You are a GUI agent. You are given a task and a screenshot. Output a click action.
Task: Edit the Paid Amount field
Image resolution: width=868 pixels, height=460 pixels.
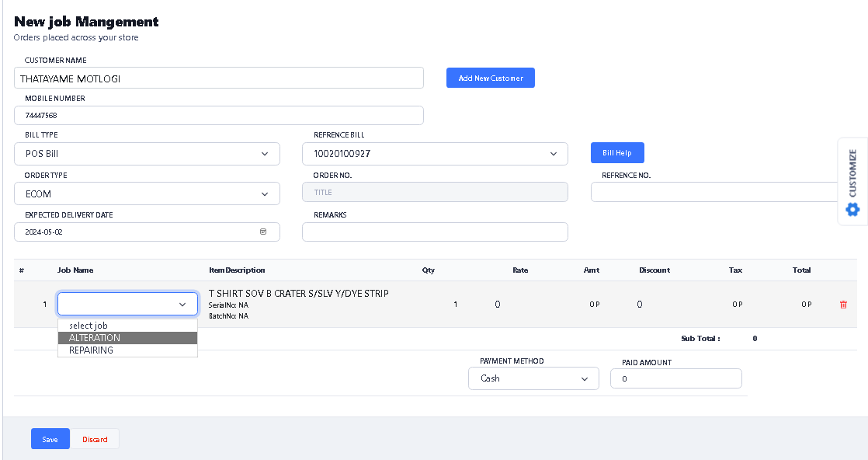pyautogui.click(x=675, y=378)
